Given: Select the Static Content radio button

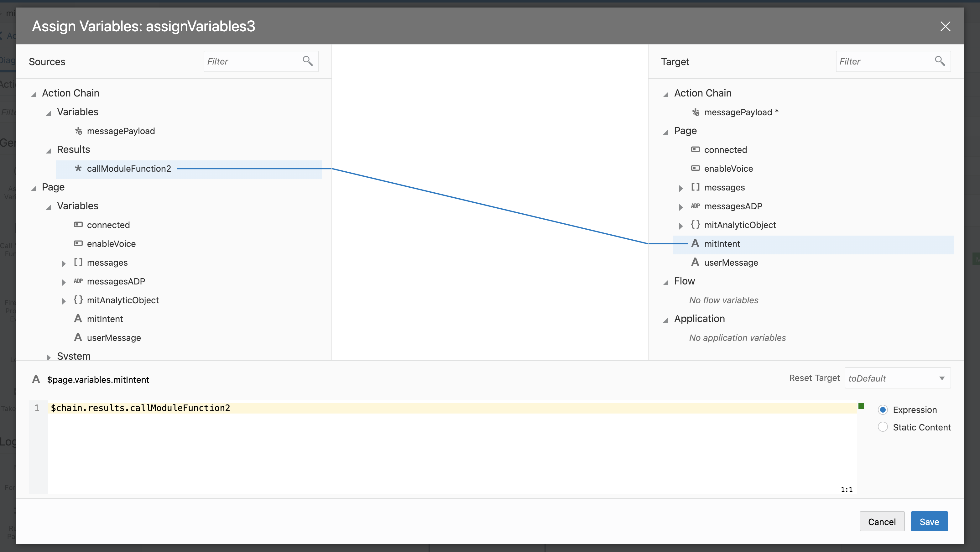Looking at the screenshot, I should coord(883,427).
